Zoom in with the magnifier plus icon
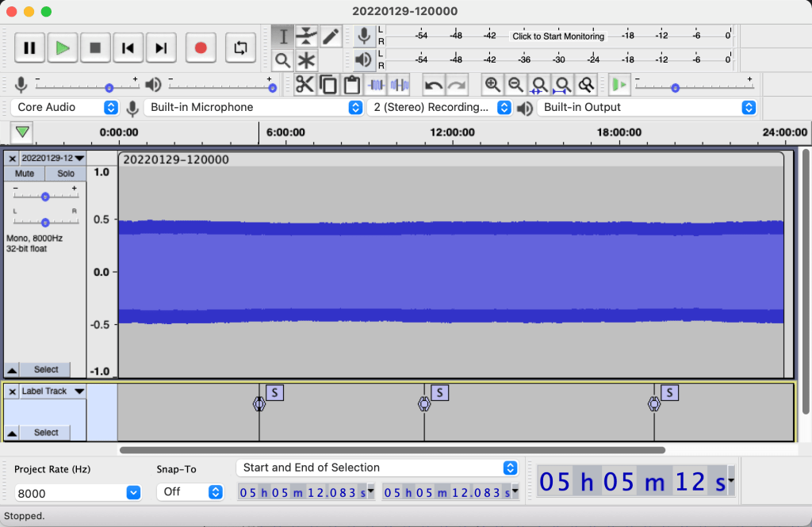Image resolution: width=812 pixels, height=527 pixels. point(492,85)
